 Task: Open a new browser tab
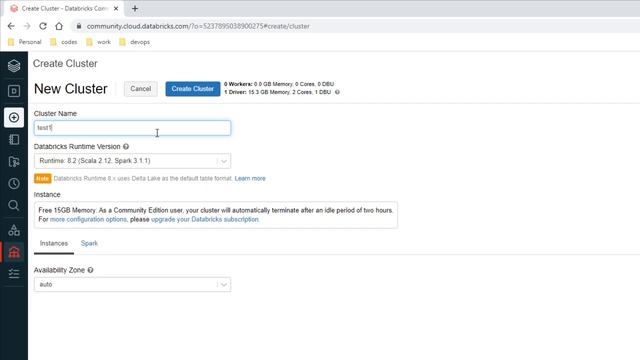point(135,8)
